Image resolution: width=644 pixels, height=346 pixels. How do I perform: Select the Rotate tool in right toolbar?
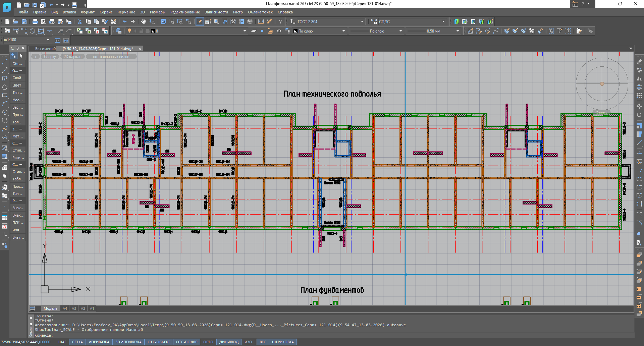coord(639,115)
